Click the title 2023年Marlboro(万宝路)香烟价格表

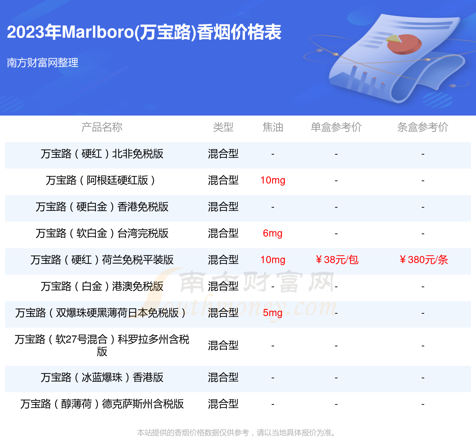[144, 32]
